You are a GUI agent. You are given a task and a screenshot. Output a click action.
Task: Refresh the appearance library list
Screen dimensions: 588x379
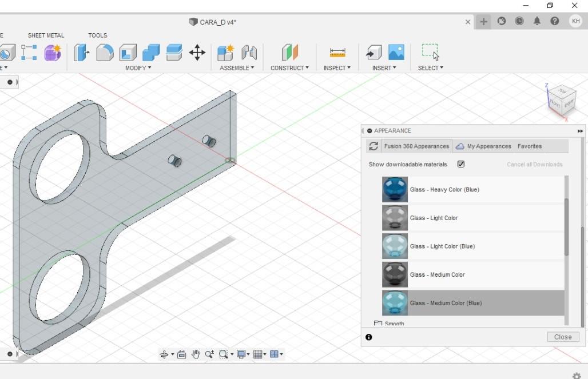click(x=374, y=146)
